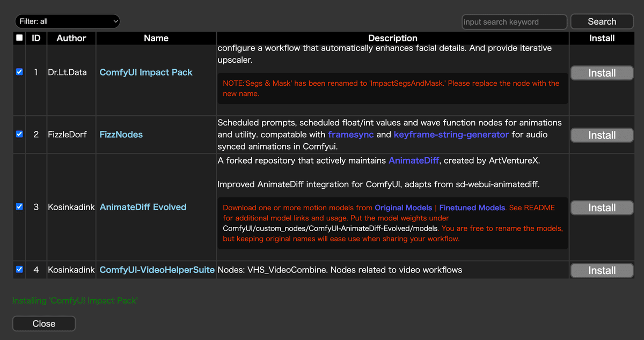Click the ID cell showing 3

[36, 207]
